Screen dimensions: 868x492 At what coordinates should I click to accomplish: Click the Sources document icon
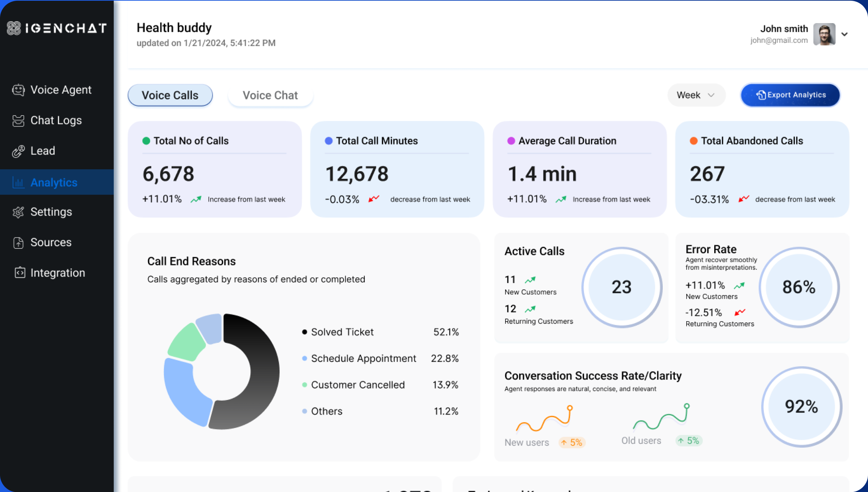coord(18,242)
